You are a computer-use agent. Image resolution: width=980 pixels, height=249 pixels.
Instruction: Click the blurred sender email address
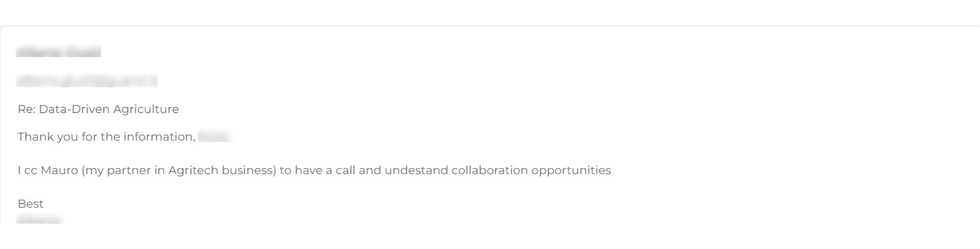tap(86, 81)
